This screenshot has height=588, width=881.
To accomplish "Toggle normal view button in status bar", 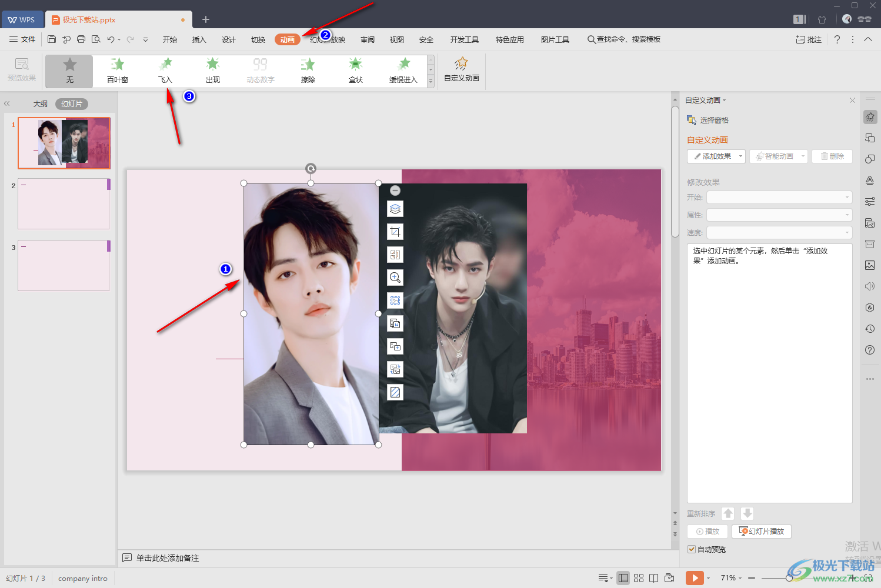I will click(623, 578).
